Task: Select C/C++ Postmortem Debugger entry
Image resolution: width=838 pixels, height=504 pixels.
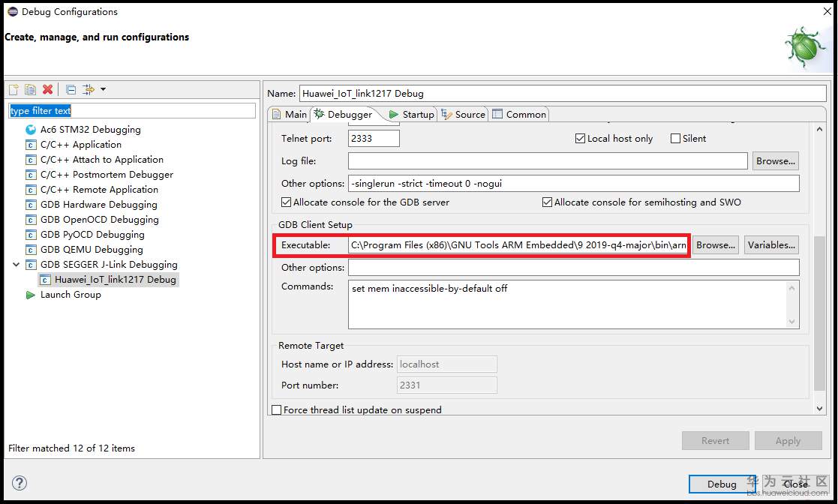Action: click(107, 174)
